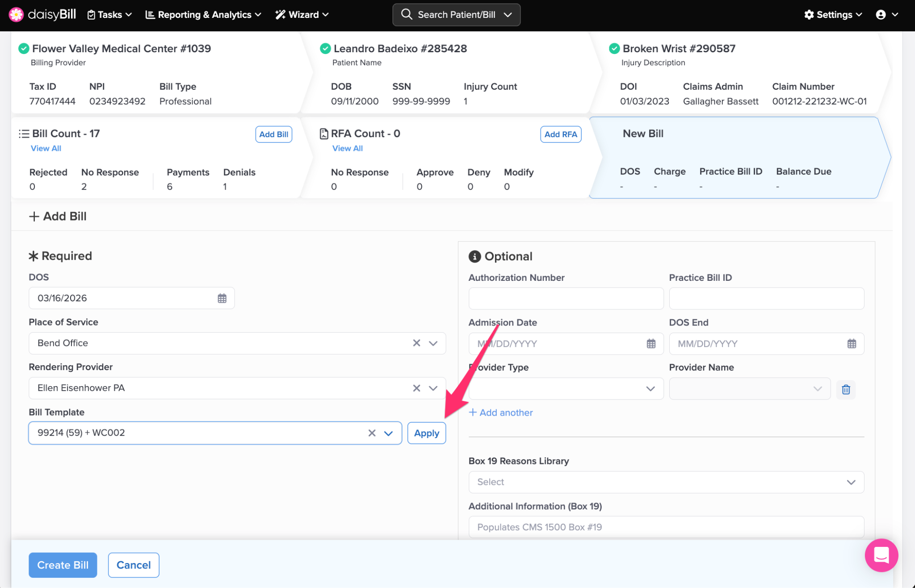Expand the Bill Template dropdown
Screen dimensions: 915x588
388,433
